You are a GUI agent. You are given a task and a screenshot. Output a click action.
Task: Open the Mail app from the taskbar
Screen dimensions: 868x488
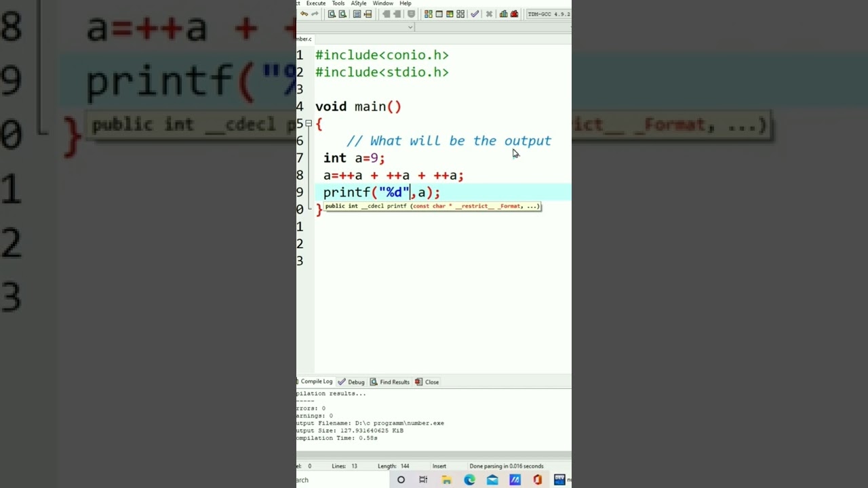(x=492, y=480)
